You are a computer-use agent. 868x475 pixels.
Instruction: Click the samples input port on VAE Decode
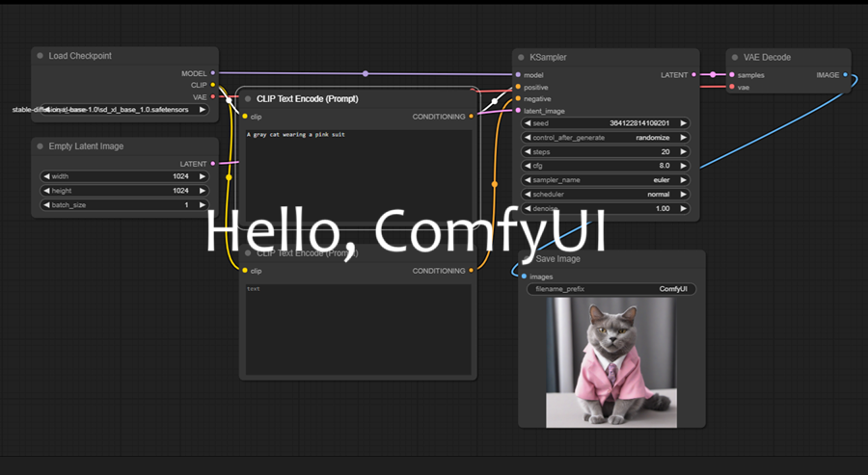click(732, 74)
